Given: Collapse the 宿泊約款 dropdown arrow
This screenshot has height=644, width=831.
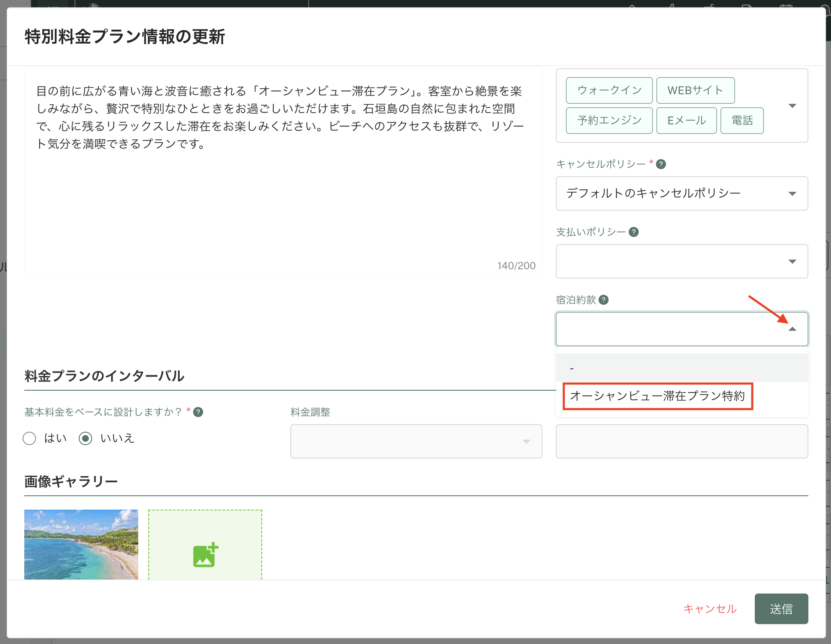Looking at the screenshot, I should (792, 329).
